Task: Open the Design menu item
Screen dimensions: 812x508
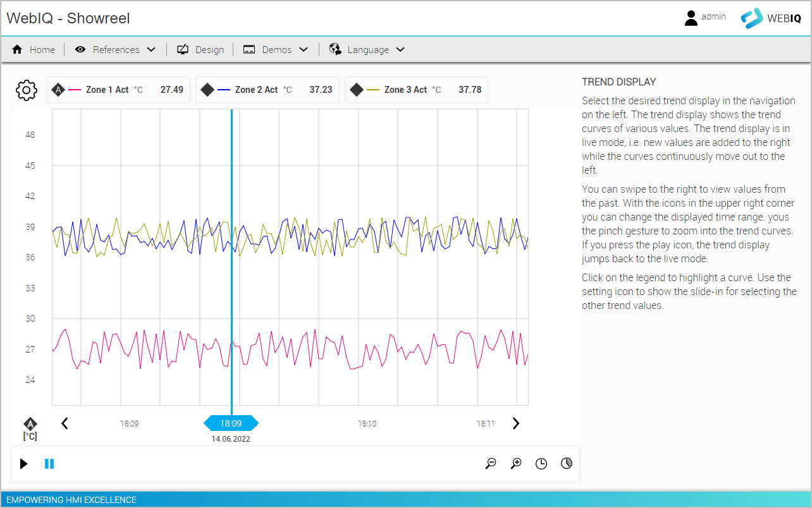Action: pyautogui.click(x=200, y=49)
